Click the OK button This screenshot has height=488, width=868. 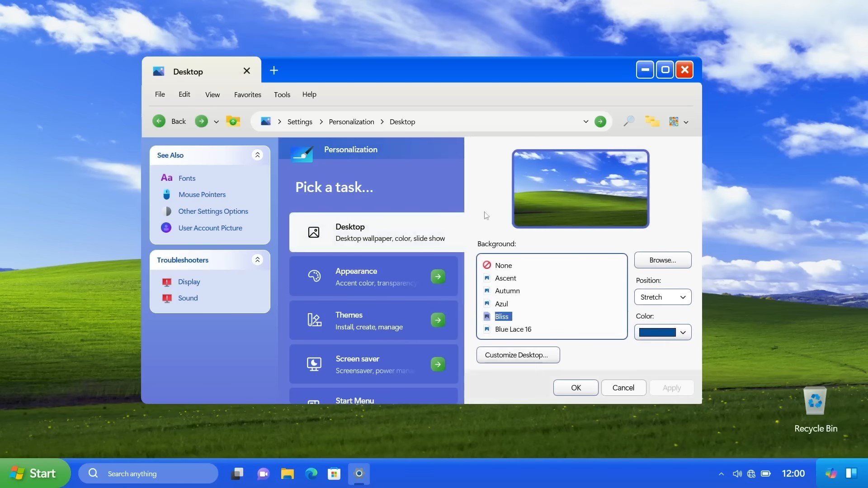(576, 388)
